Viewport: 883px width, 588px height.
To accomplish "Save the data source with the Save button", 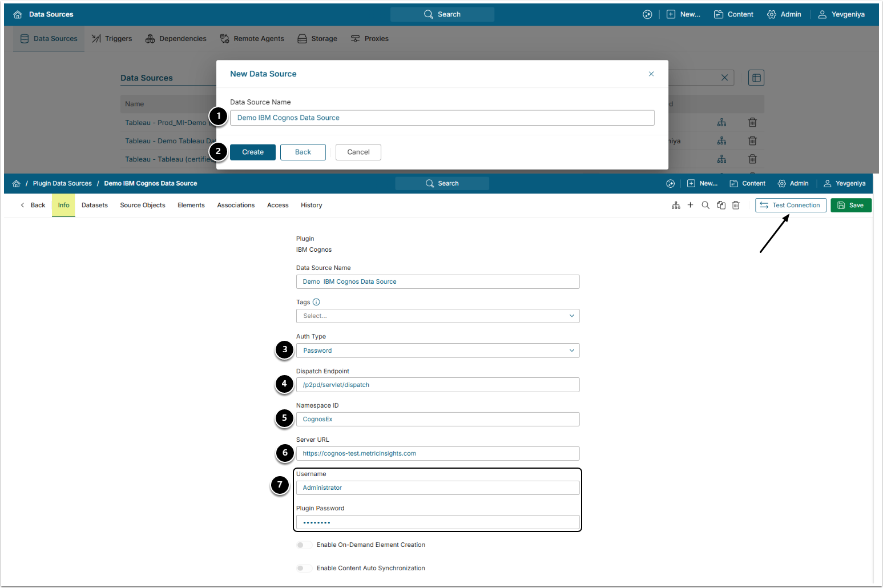I will coord(851,206).
